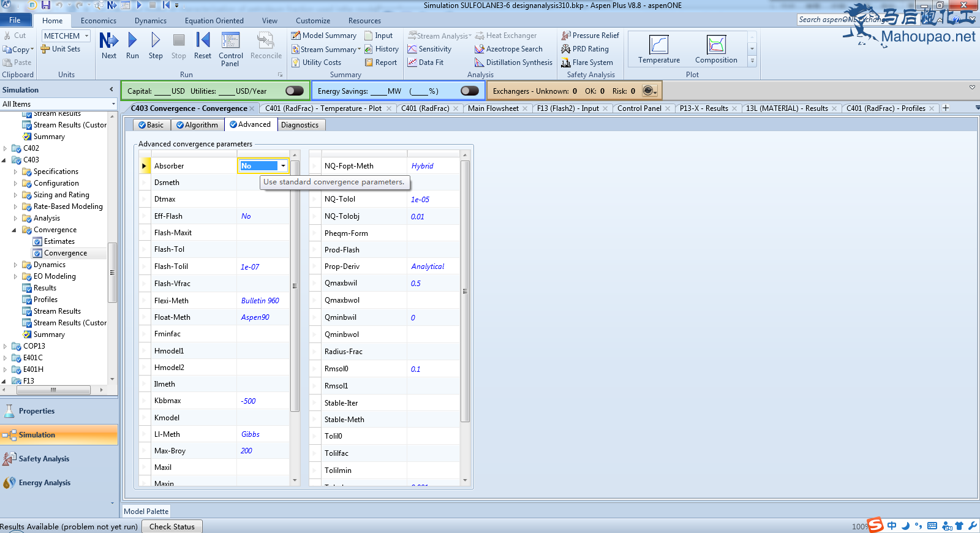Open the Stream Summary dropdown arrow
980x533 pixels.
(359, 50)
